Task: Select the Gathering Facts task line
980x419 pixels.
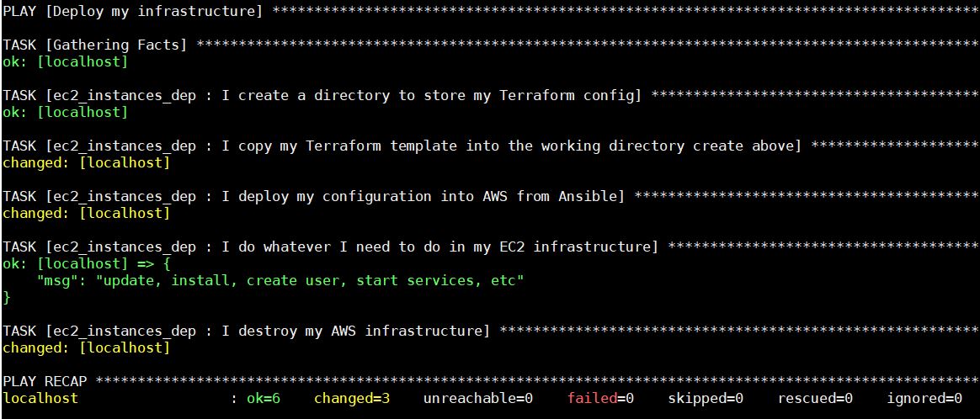Action: (x=95, y=45)
